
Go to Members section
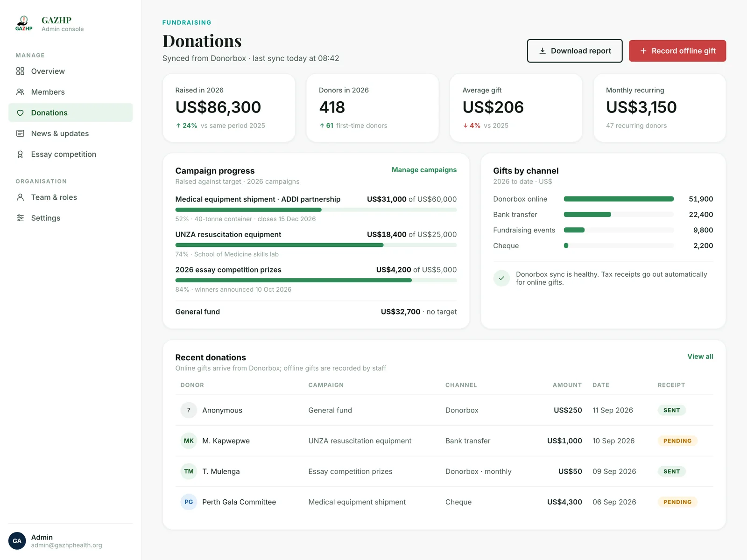pyautogui.click(x=70, y=92)
